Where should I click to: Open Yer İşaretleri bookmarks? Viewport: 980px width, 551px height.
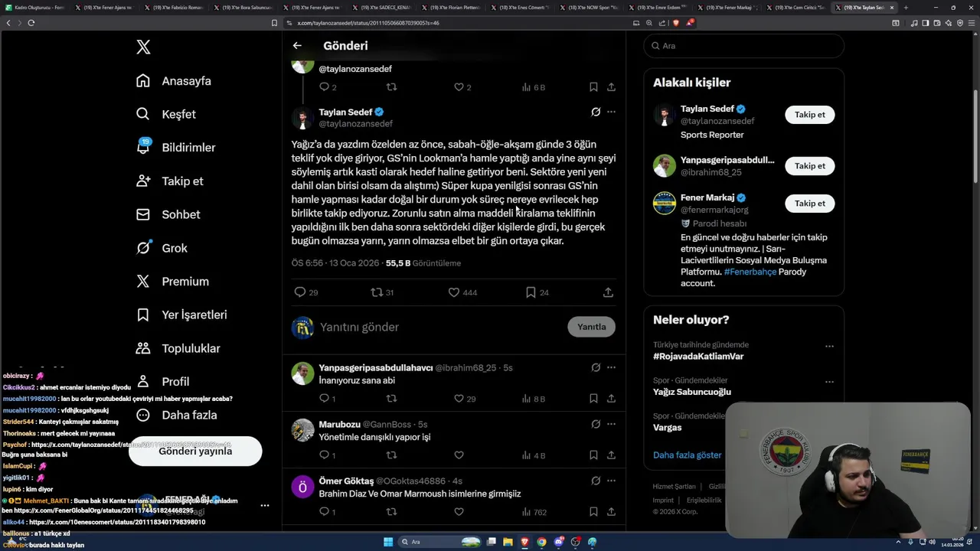[181, 315]
